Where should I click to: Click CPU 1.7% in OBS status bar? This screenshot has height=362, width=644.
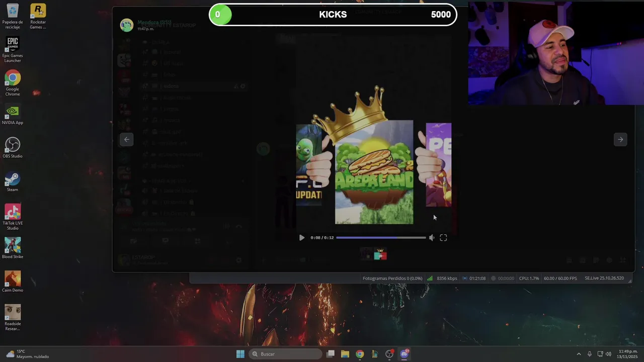click(x=529, y=279)
